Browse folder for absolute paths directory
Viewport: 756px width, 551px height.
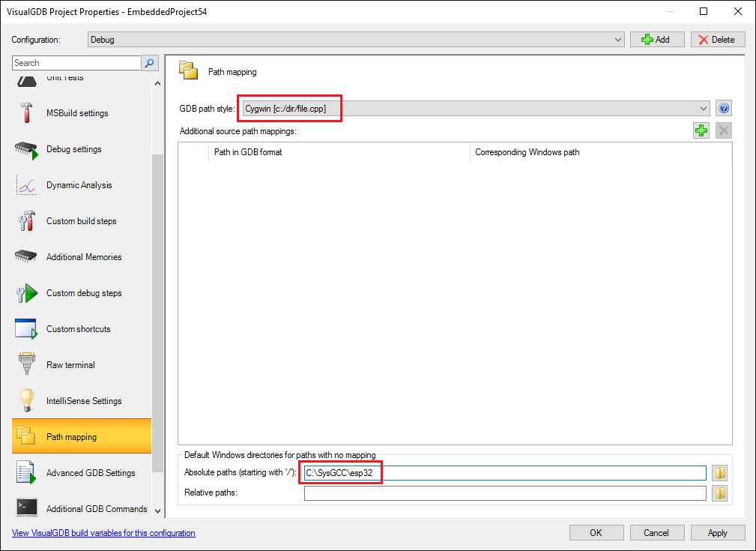coord(720,473)
